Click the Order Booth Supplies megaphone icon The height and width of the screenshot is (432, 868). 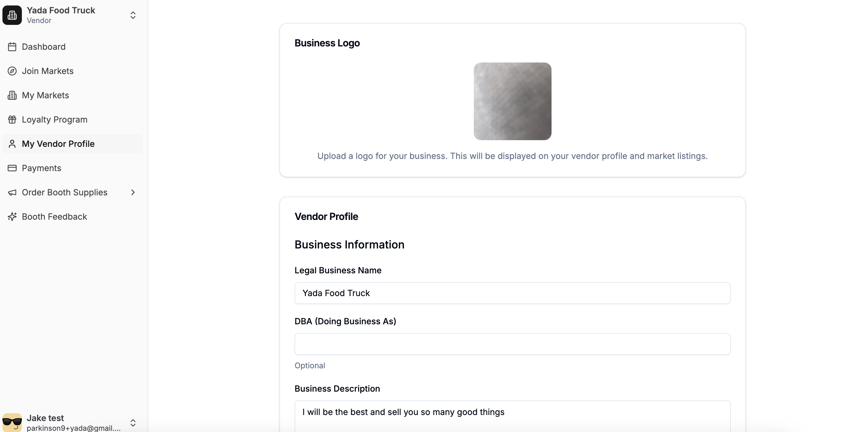[12, 192]
